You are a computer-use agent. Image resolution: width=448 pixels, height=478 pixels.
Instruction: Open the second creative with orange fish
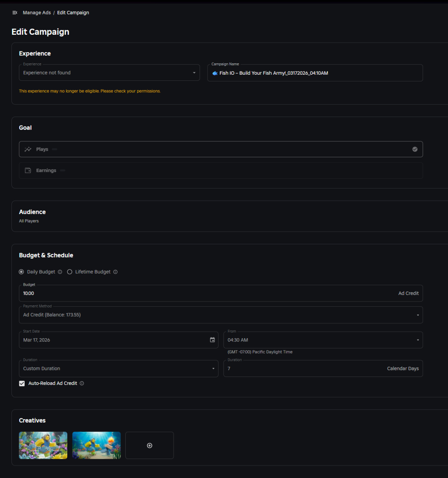click(96, 445)
